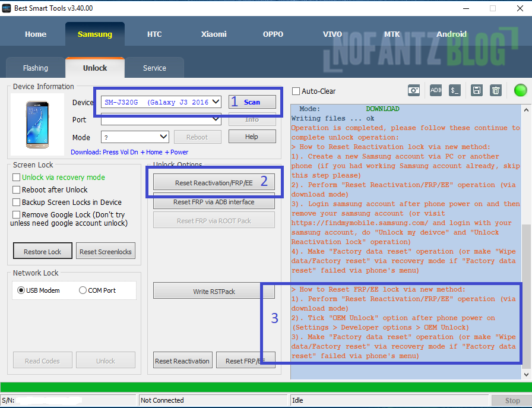This screenshot has width=532, height=408.
Task: Click Reset Reactivation/FRP/EE button
Action: [x=214, y=182]
